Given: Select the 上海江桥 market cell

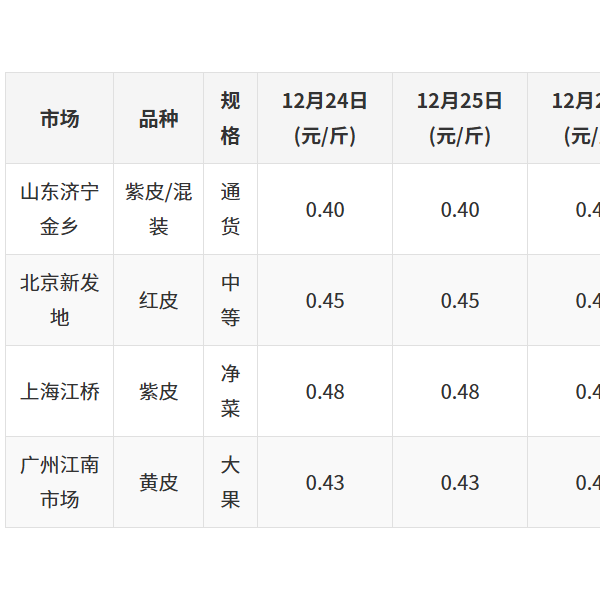Looking at the screenshot, I should (x=60, y=391).
